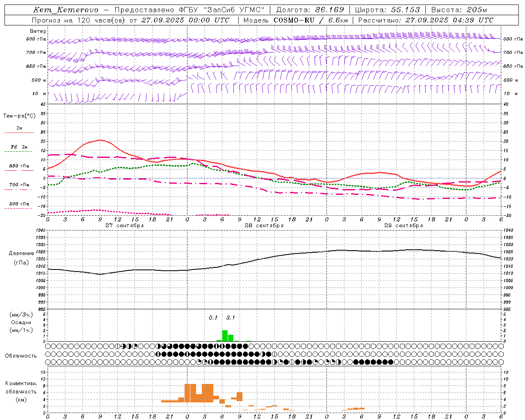Viewport: 525px width, 420px height.
Task: Click the 3.1 precipitation total value
Action: point(231,317)
